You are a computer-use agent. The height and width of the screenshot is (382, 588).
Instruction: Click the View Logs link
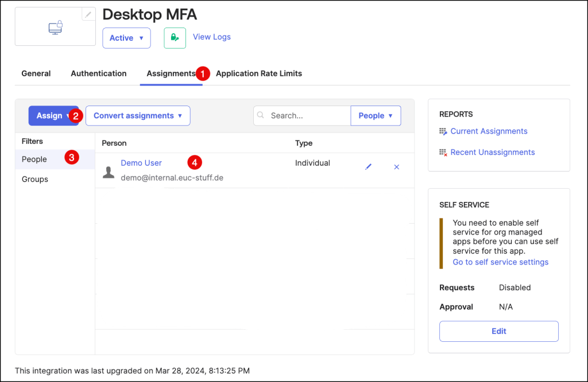212,37
